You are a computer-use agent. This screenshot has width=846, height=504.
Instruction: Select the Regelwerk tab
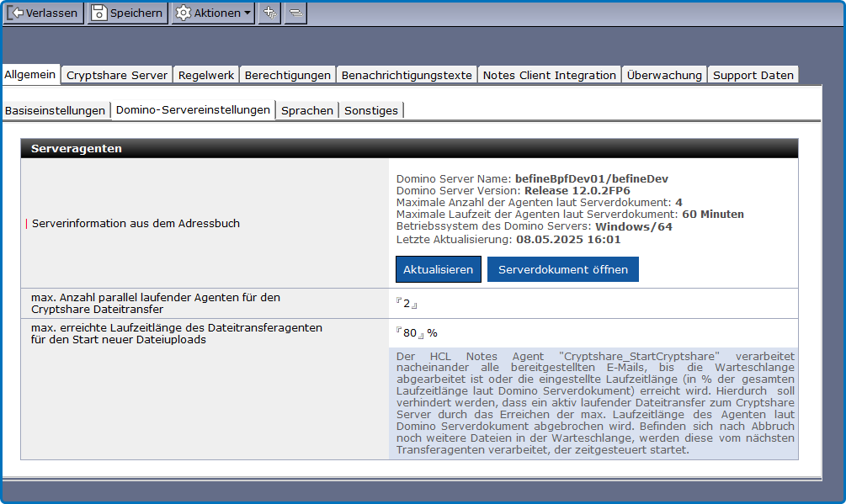coord(206,75)
